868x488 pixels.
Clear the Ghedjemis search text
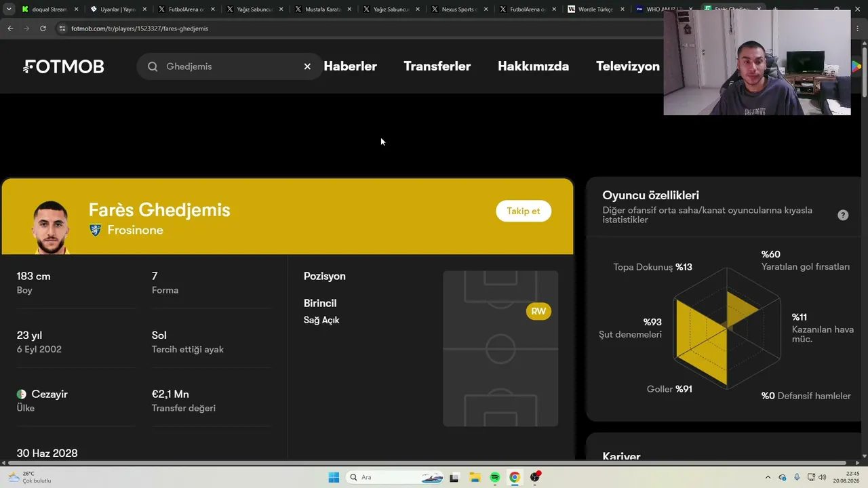point(307,66)
